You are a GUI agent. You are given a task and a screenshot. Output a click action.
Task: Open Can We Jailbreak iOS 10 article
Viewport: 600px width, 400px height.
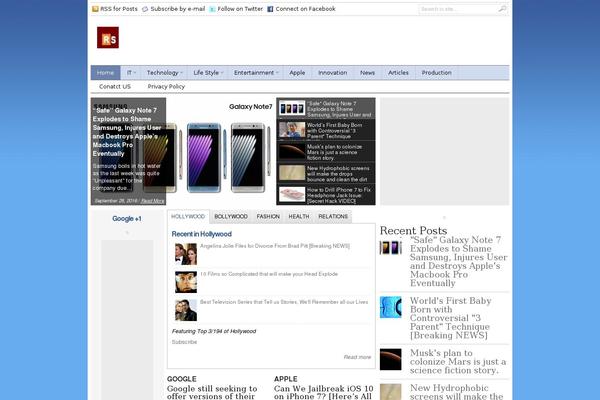pos(323,393)
